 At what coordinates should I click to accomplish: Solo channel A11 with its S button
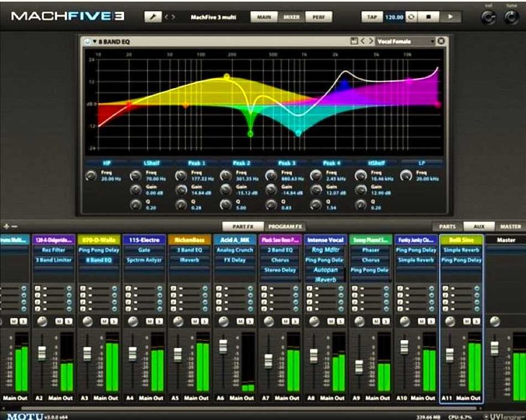[476, 322]
